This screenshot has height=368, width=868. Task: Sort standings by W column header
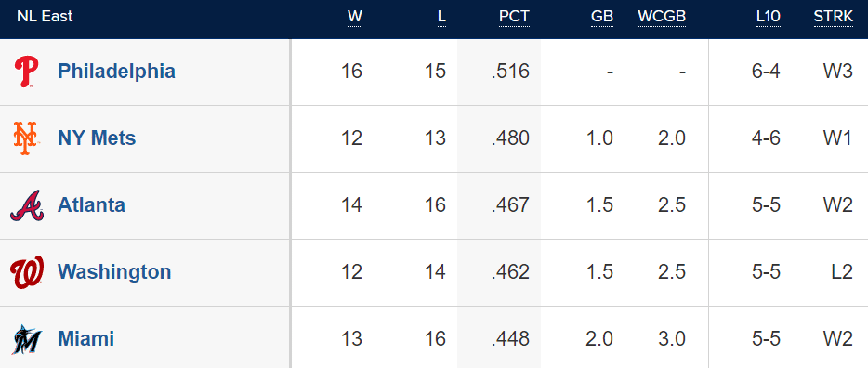(x=355, y=17)
